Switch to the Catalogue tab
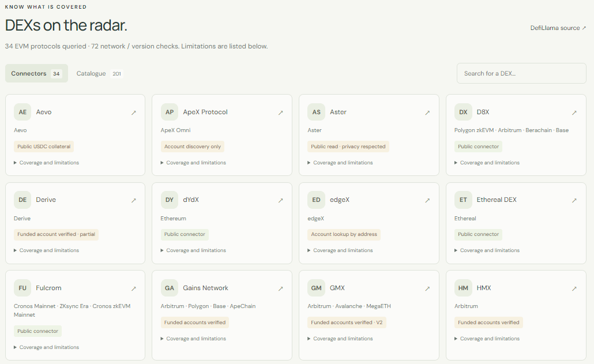Viewport: 594px width, 364px height. tap(99, 73)
